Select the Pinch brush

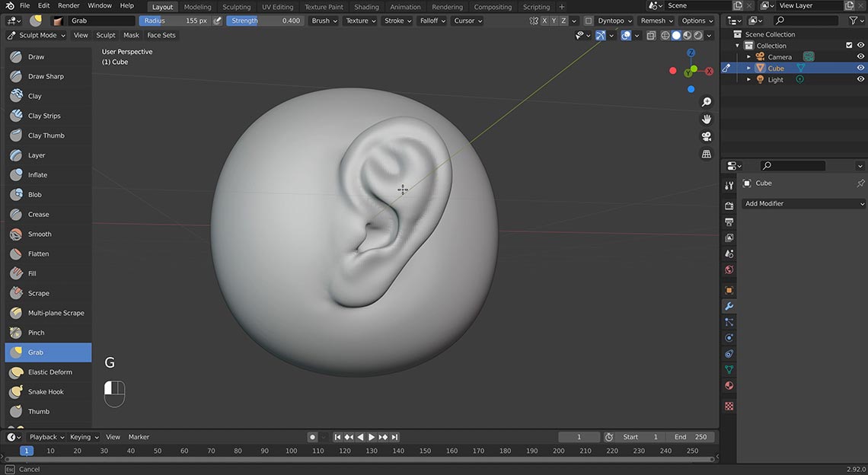(48, 333)
